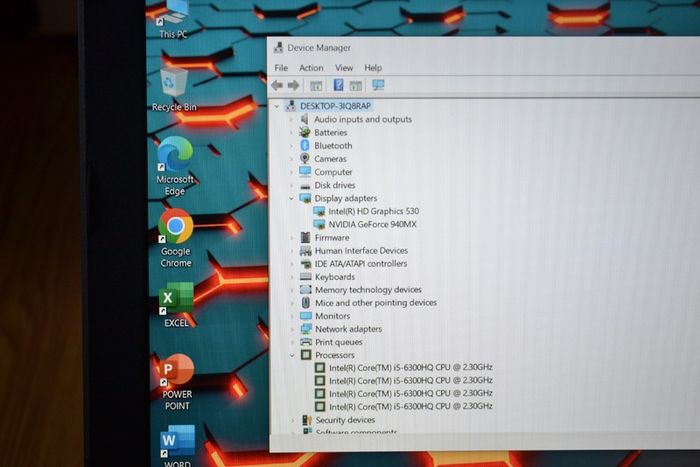Collapse the DESKTOP-3IQ8RAP root node arrow
Image resolution: width=700 pixels, height=467 pixels.
coord(277,106)
